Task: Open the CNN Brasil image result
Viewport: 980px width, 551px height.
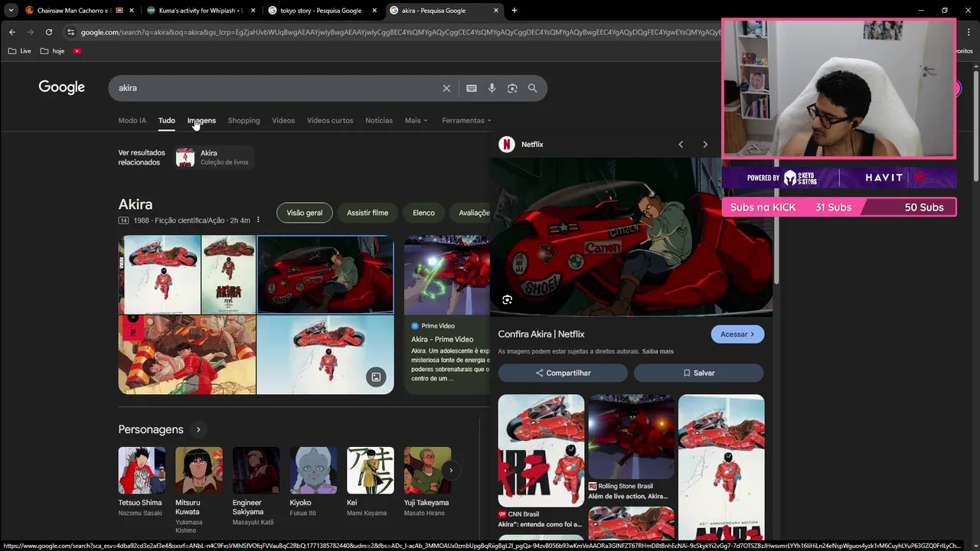Action: (541, 461)
